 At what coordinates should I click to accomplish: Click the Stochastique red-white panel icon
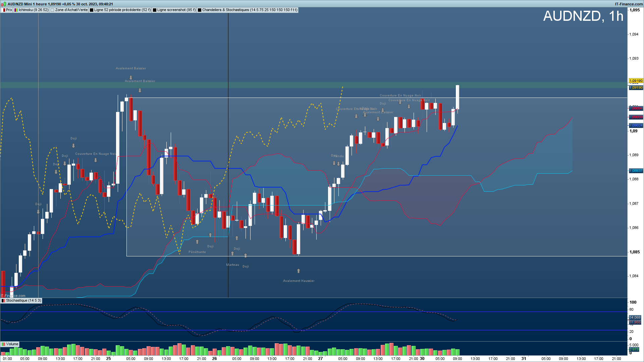3,301
